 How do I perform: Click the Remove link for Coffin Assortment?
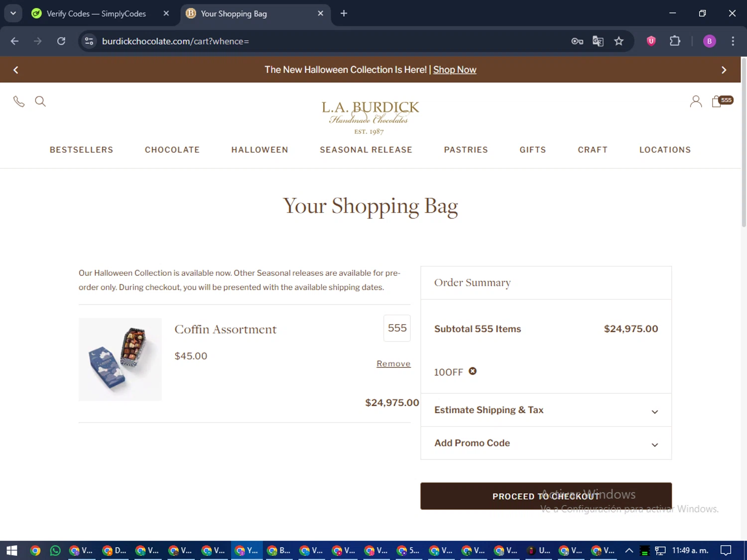393,364
